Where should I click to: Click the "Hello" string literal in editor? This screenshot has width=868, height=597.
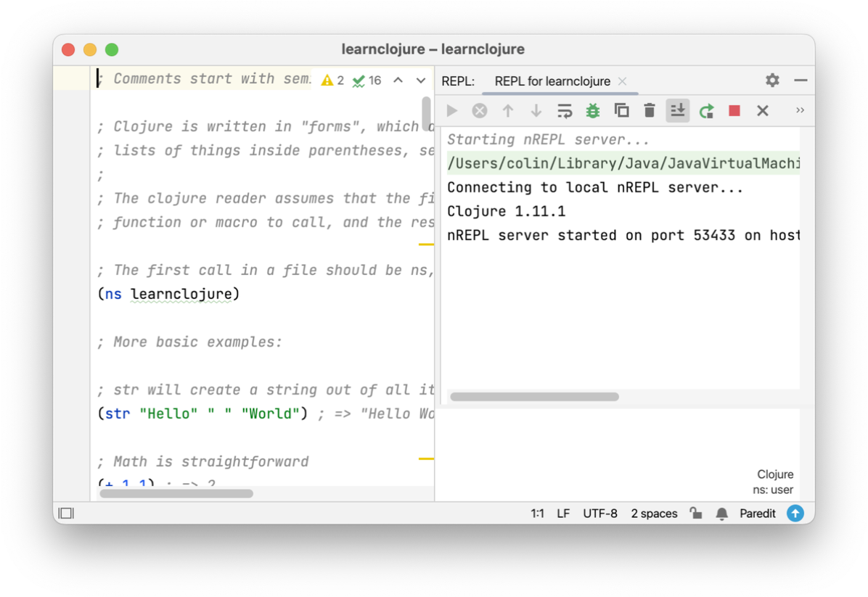click(168, 413)
